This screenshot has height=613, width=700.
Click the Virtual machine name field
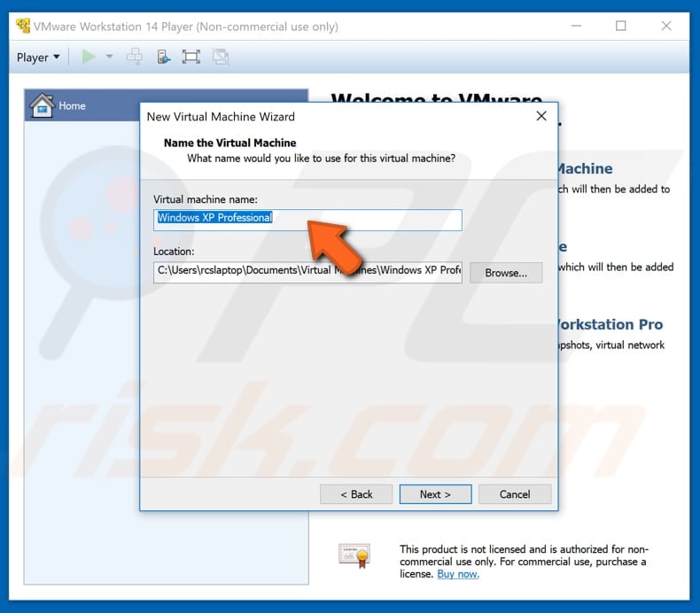point(307,220)
